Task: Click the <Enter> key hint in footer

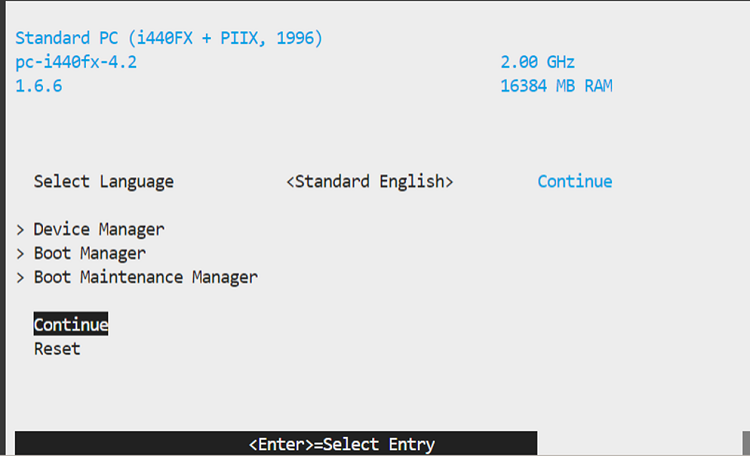Action: click(x=280, y=445)
